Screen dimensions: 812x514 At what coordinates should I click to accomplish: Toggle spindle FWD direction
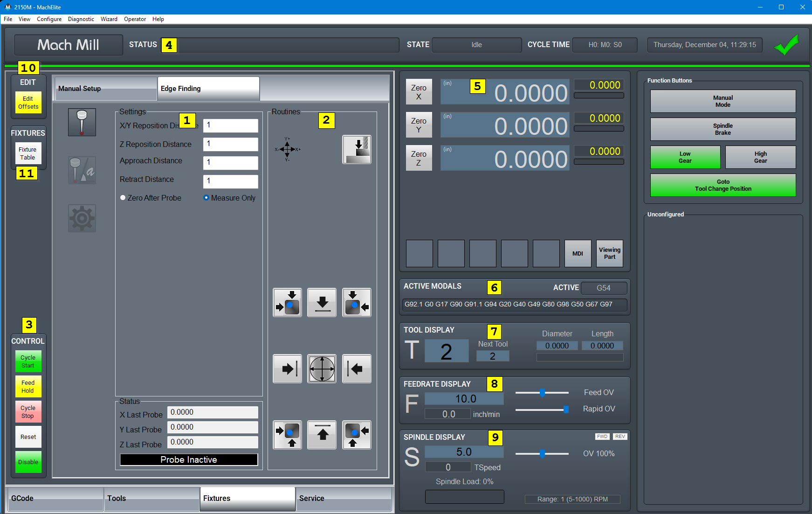602,437
